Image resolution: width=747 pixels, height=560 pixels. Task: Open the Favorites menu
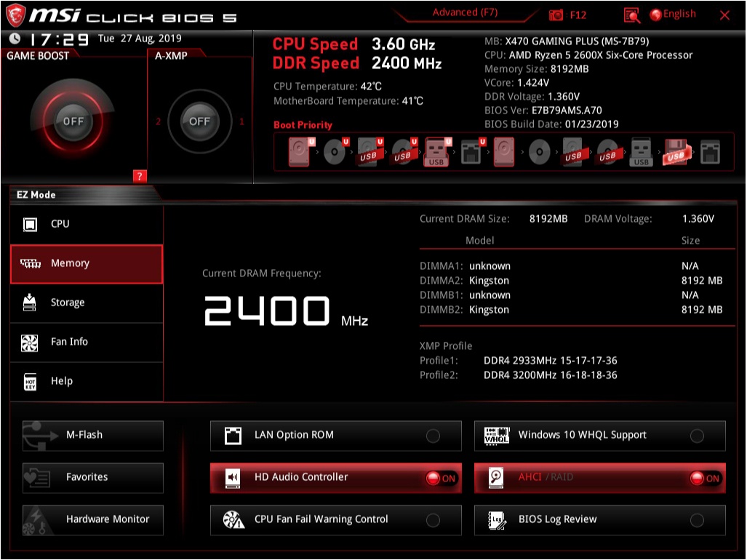pos(93,478)
